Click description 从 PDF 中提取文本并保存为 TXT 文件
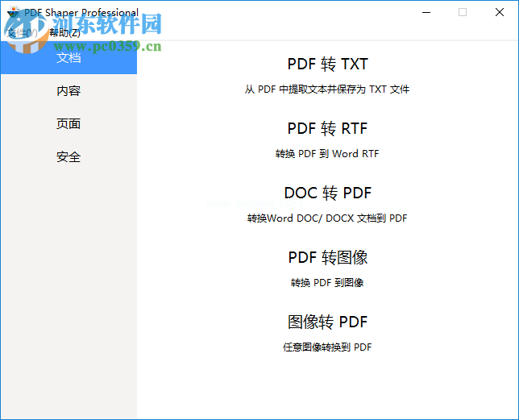 (x=327, y=89)
